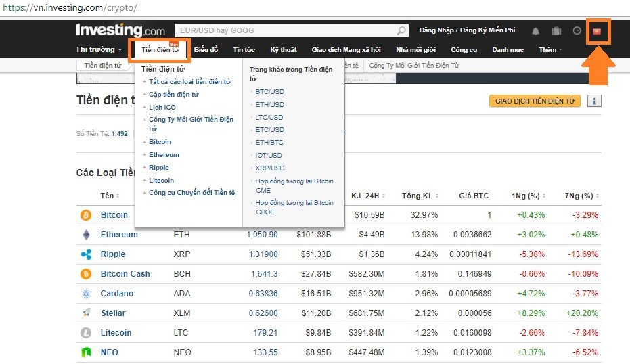630x364 pixels.
Task: Open the Tin tức nav item
Action: pos(244,50)
